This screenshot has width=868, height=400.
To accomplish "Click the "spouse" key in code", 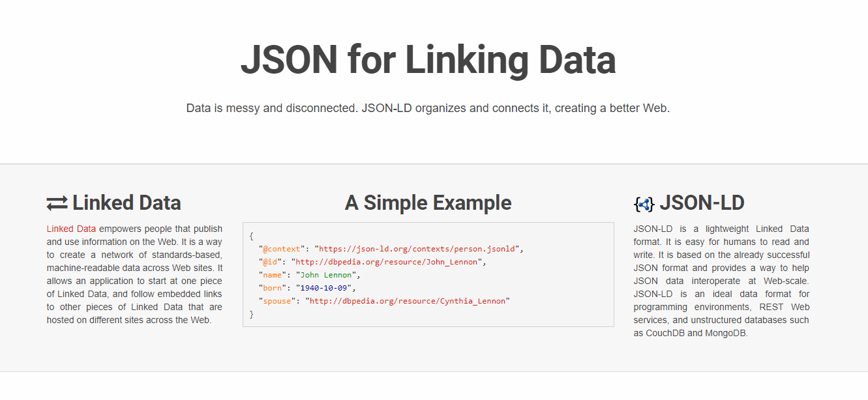I will tap(277, 301).
